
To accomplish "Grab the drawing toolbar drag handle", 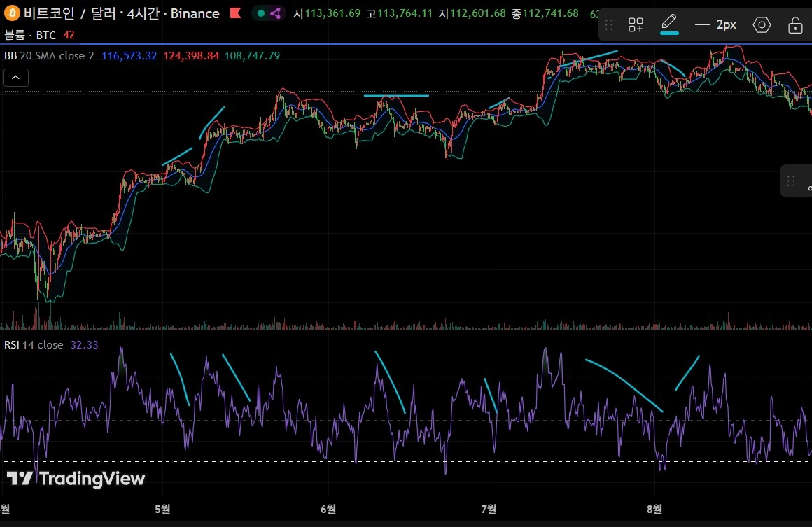I will click(x=609, y=25).
